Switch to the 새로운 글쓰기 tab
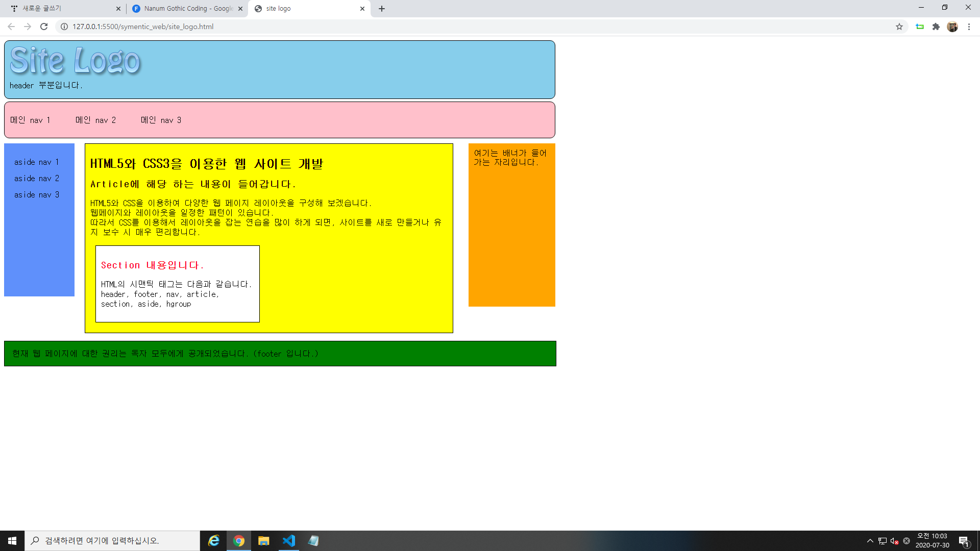The image size is (980, 551). point(61,9)
